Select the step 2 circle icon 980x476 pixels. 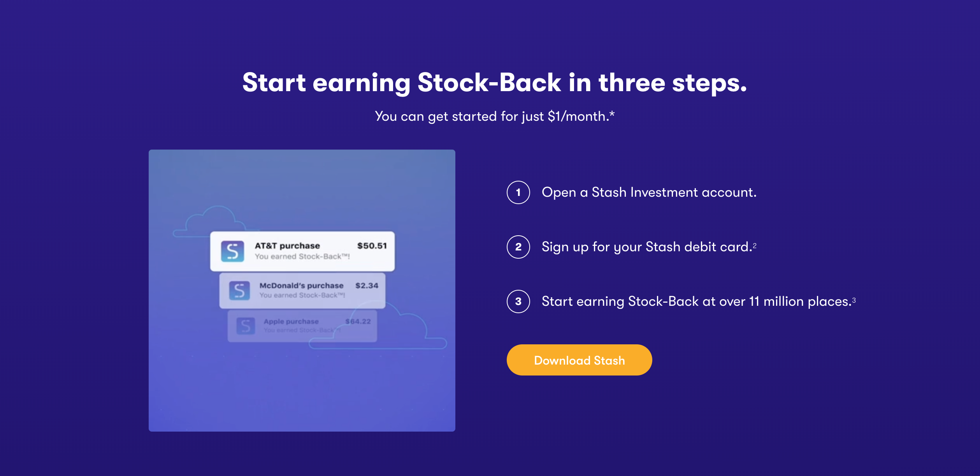tap(518, 247)
